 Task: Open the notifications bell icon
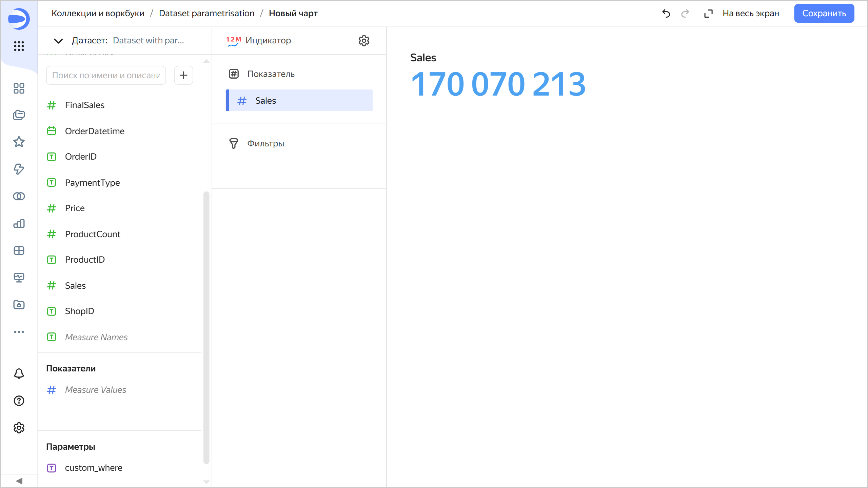pyautogui.click(x=19, y=373)
